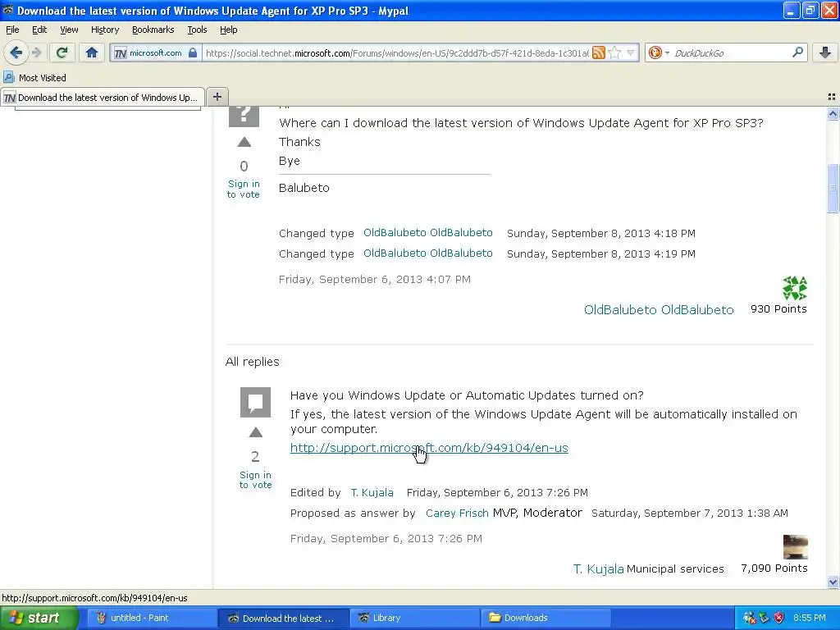
Task: Click T. Kujala avatar photo
Action: [795, 547]
